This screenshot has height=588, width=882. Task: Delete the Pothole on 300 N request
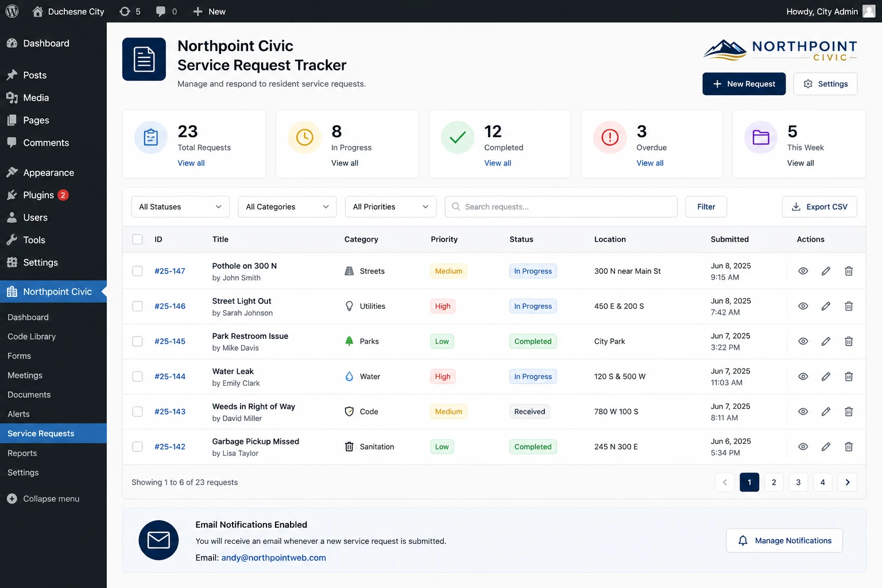849,271
